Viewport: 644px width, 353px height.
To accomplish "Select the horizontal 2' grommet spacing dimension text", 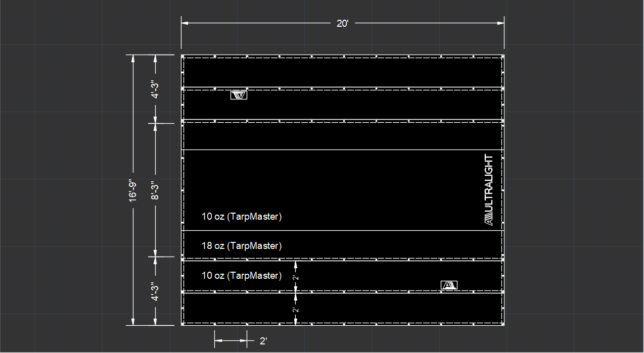I will pyautogui.click(x=263, y=341).
